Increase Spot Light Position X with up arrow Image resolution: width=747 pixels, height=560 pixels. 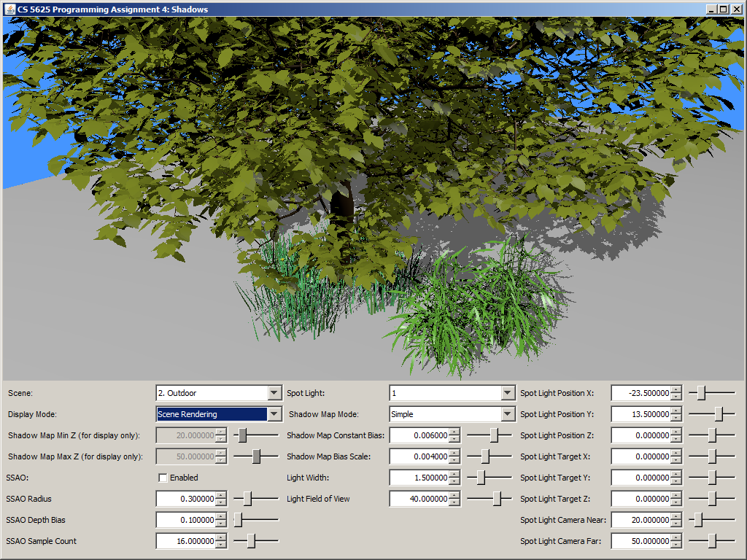coord(676,389)
